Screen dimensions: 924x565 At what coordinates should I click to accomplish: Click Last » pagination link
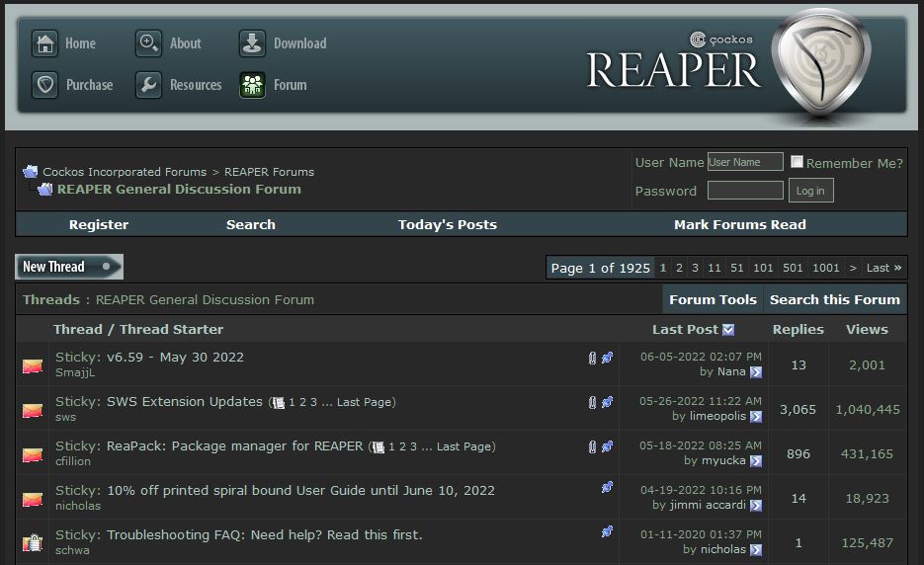point(883,268)
